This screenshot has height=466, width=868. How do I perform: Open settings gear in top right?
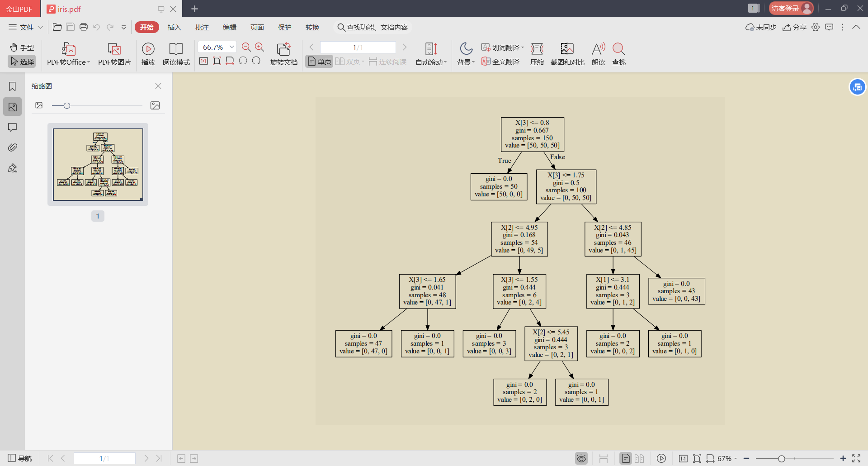(x=816, y=27)
